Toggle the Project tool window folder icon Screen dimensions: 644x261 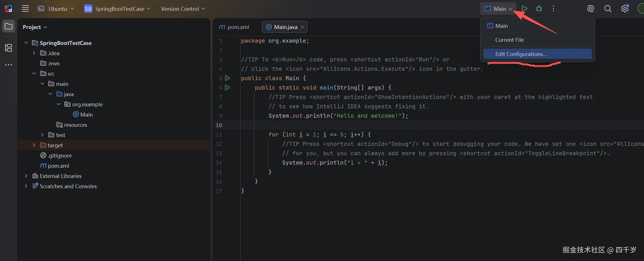[x=9, y=26]
